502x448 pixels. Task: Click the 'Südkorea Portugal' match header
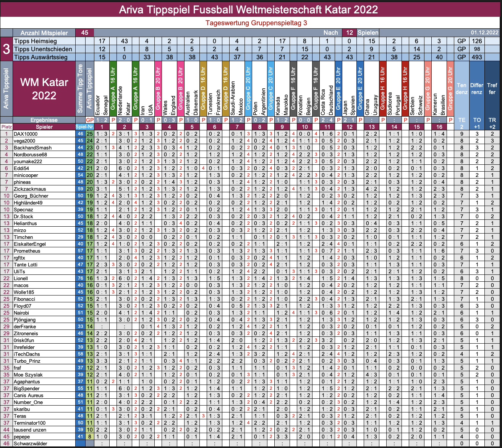[x=394, y=89]
